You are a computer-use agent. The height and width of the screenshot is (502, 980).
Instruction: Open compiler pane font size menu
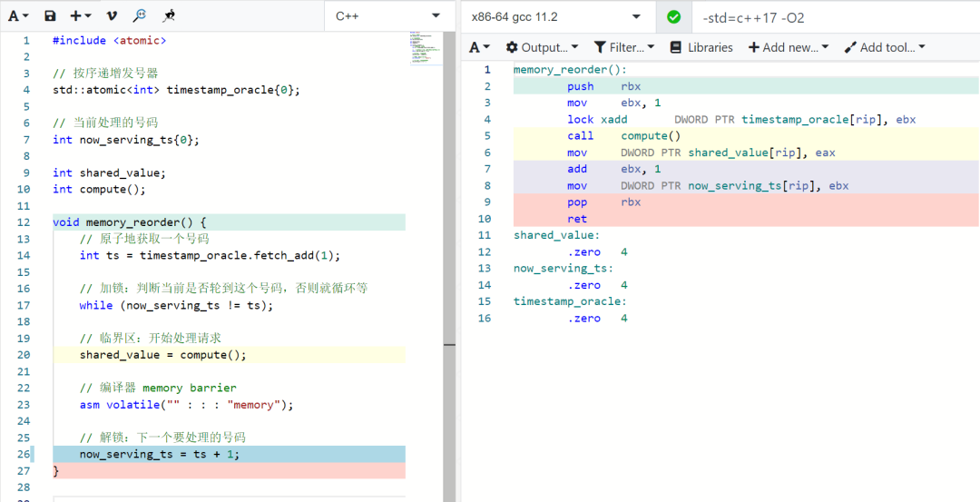click(x=480, y=47)
